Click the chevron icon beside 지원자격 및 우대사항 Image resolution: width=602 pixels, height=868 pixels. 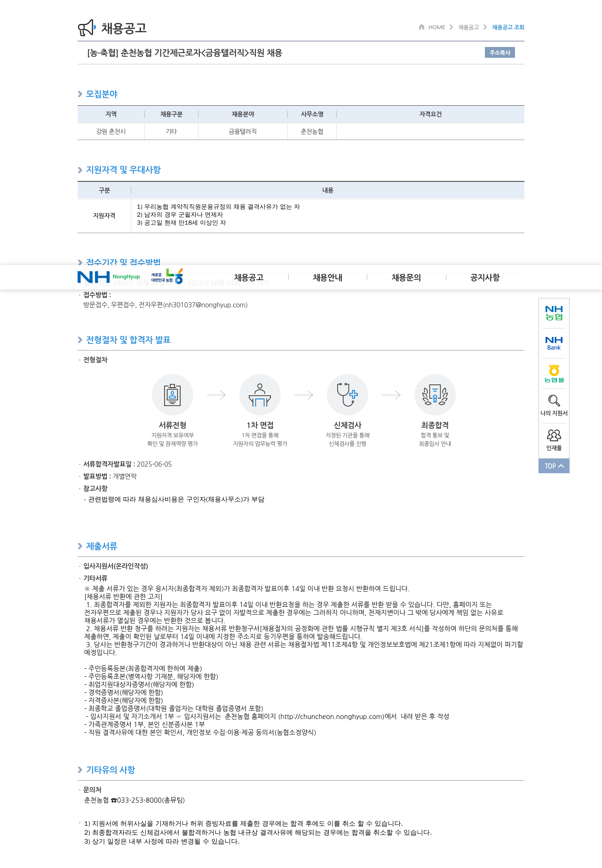(x=80, y=170)
